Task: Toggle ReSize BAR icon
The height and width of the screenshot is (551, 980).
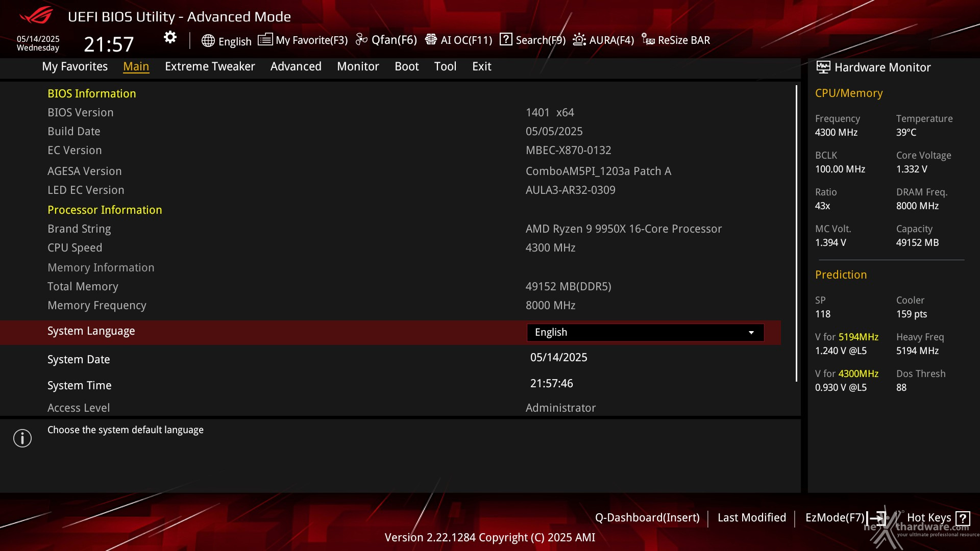Action: (648, 39)
